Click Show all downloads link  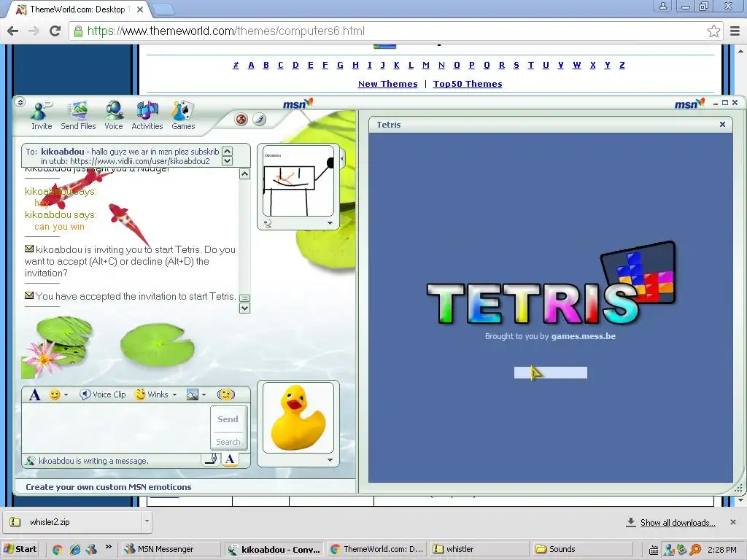click(x=678, y=522)
